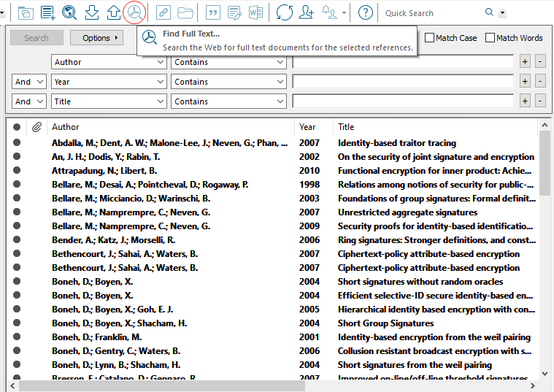Screen dimensions: 554x392
Task: Add a search row after Author row
Action: tap(525, 62)
